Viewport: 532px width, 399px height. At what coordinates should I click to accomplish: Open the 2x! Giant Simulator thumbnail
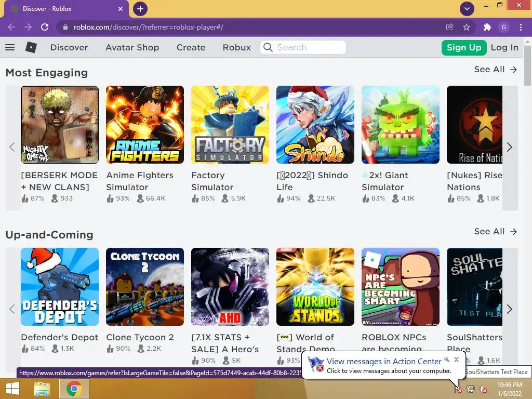[x=401, y=125]
